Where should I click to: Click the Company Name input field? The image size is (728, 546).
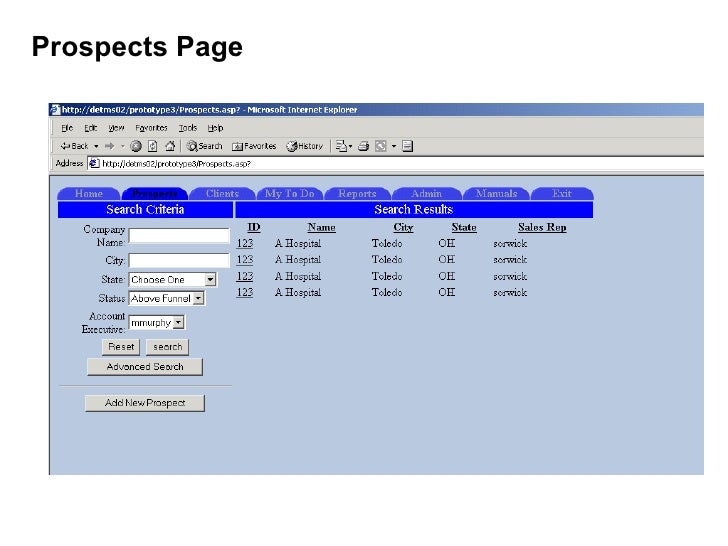pyautogui.click(x=179, y=236)
